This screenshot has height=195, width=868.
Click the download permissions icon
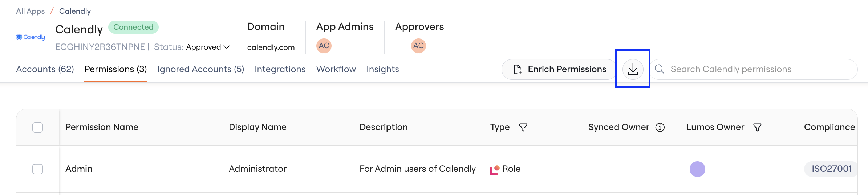tap(633, 69)
